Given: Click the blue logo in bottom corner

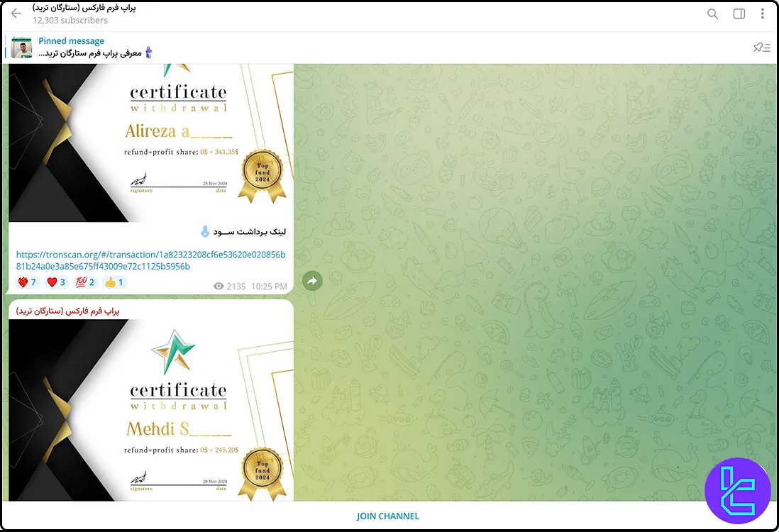Looking at the screenshot, I should click(x=737, y=491).
